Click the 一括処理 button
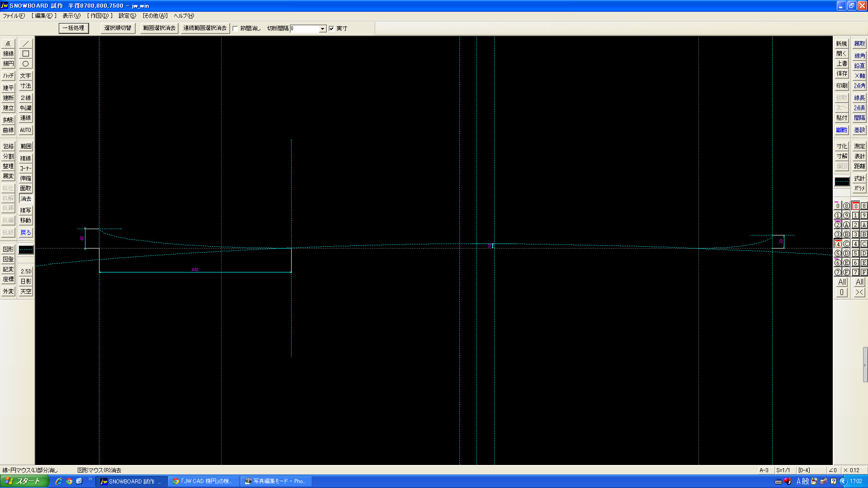The height and width of the screenshot is (488, 868). (x=74, y=28)
